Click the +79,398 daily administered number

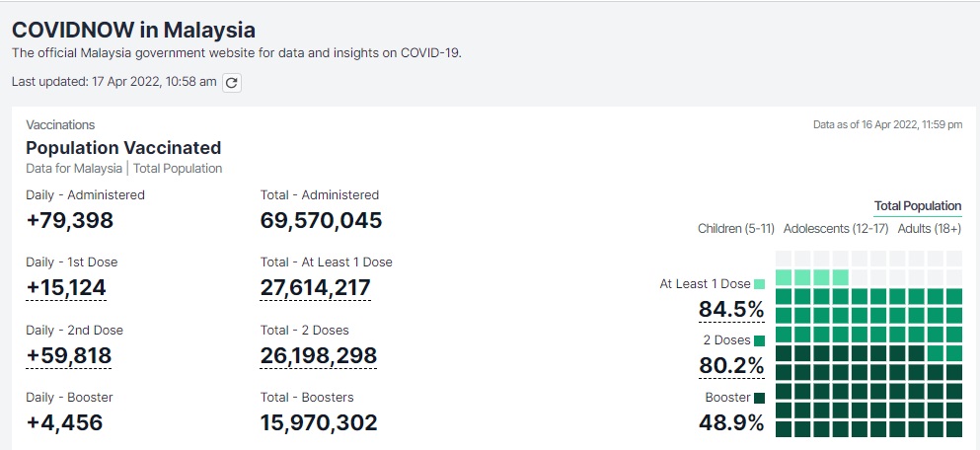(70, 220)
